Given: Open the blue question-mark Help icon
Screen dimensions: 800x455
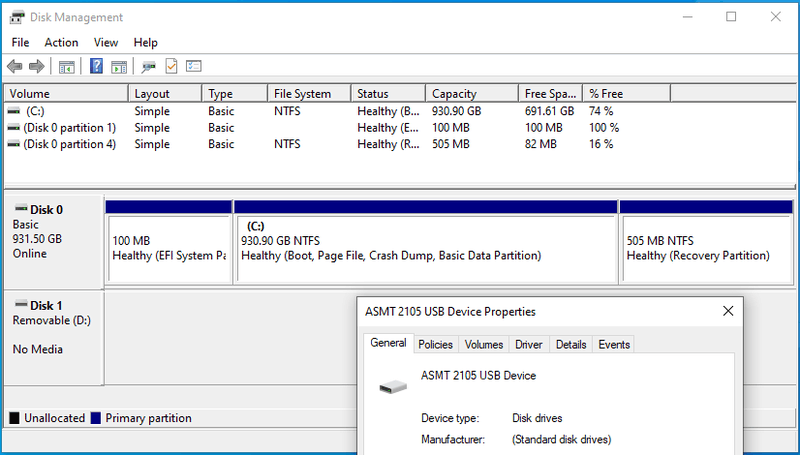Looking at the screenshot, I should click(96, 66).
